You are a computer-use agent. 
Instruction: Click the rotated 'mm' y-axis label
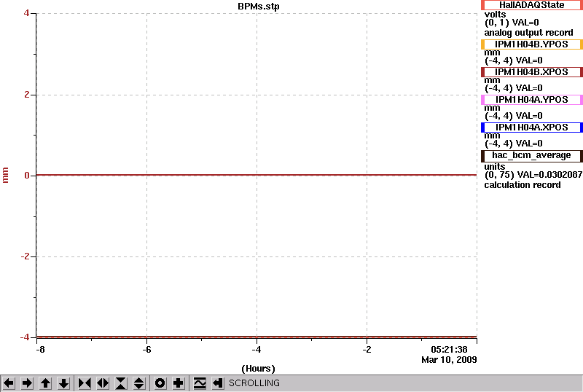[x=5, y=175]
